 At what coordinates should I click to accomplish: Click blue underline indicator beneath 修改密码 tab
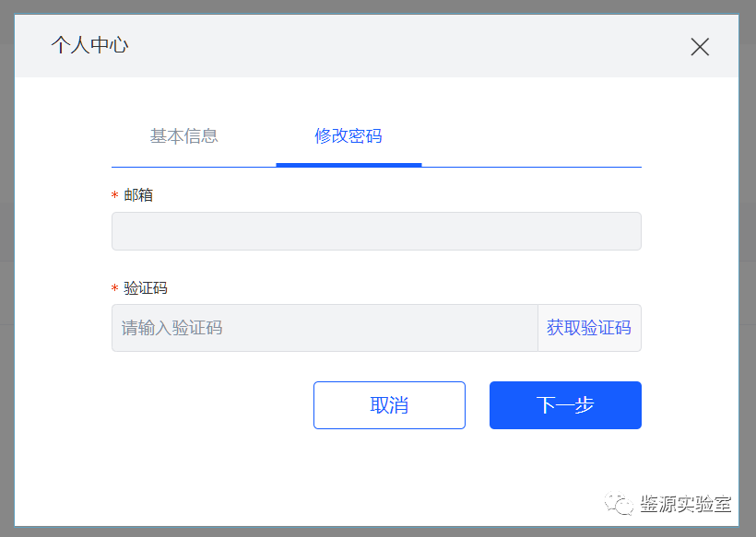coord(348,165)
